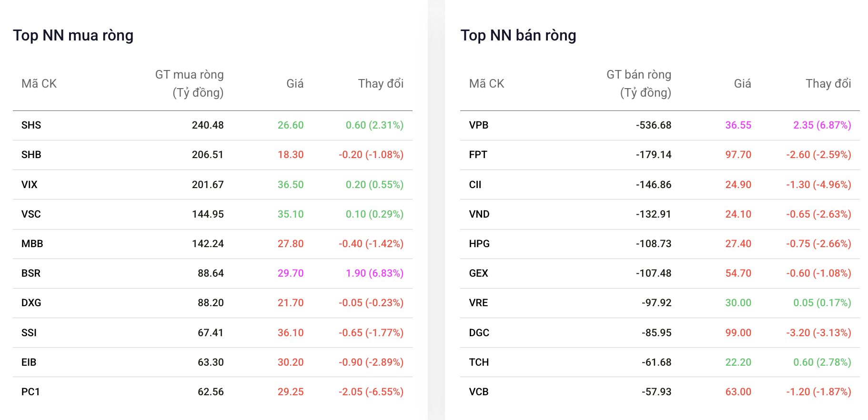Click the change 0.60 (2.31%) for SHS
This screenshot has width=868, height=420.
tap(374, 125)
